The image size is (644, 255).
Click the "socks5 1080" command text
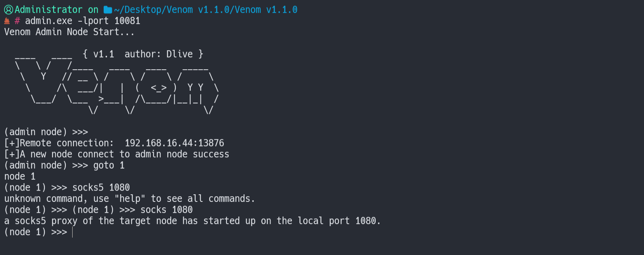point(101,188)
